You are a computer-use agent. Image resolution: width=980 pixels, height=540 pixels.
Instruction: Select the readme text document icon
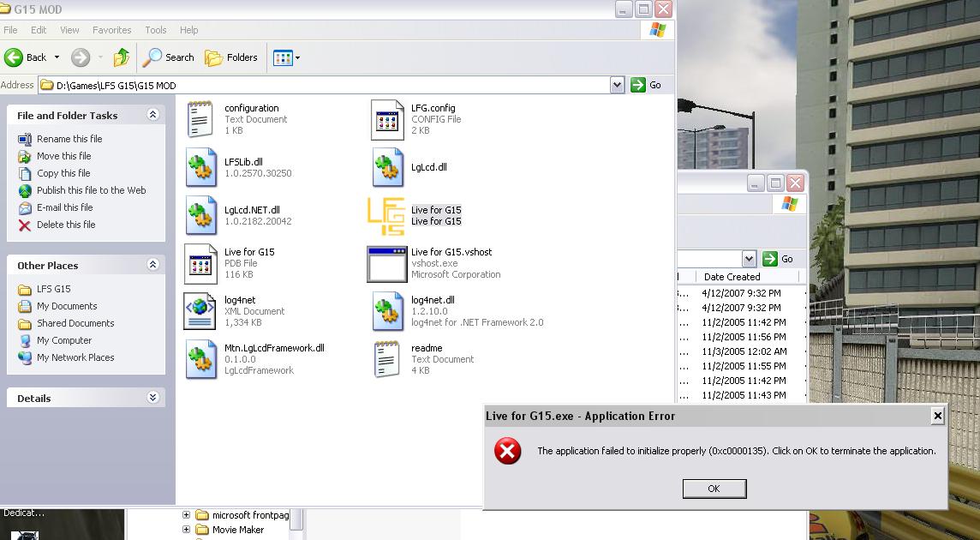(387, 359)
